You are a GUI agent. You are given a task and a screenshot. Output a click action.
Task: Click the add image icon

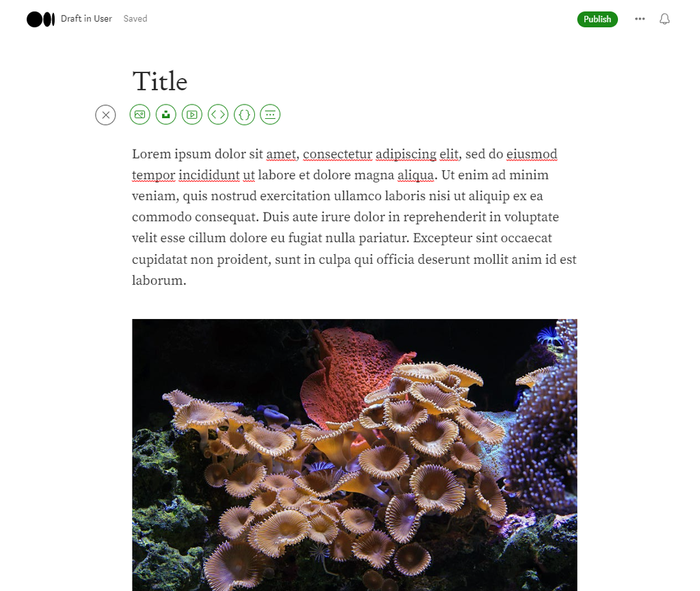point(139,115)
